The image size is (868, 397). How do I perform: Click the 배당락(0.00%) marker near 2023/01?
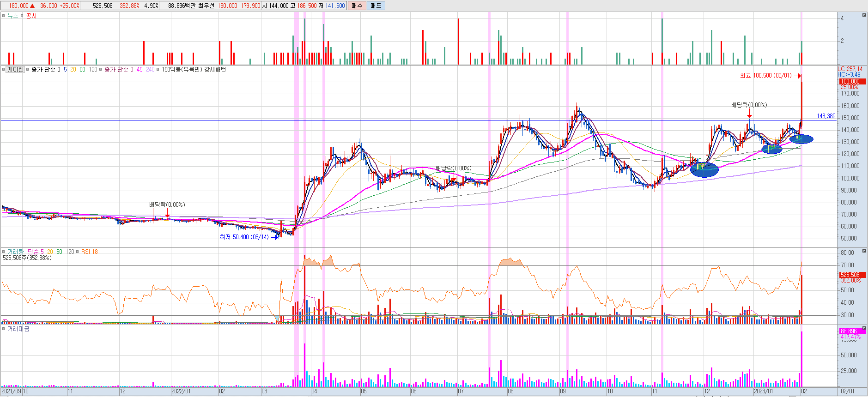[749, 105]
